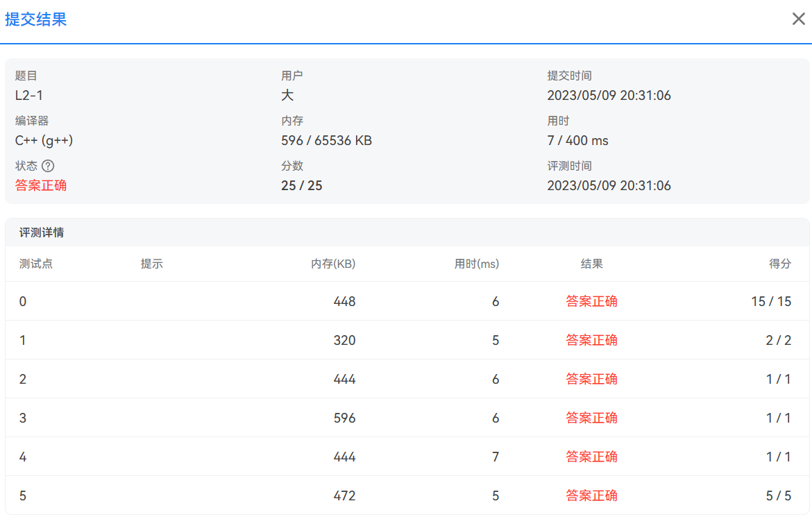The width and height of the screenshot is (812, 526).
Task: Click the 提交时间 timestamp value
Action: 609,96
